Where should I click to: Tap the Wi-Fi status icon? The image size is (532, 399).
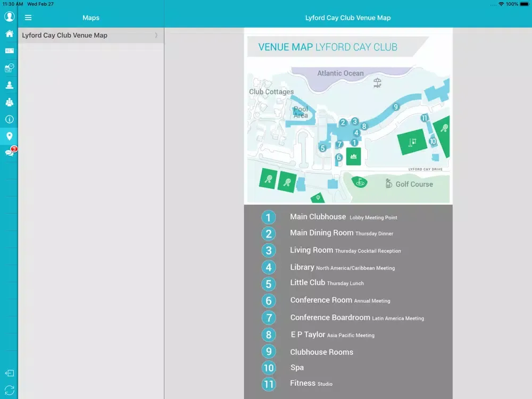tap(501, 4)
